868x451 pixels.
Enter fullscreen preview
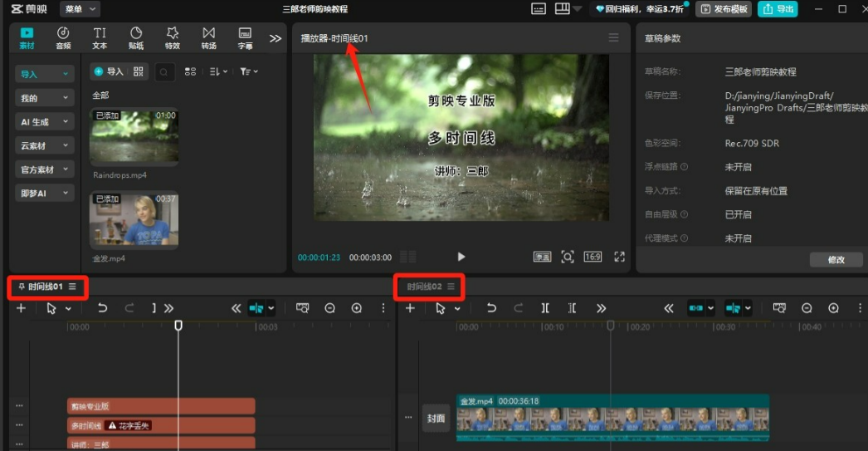619,257
